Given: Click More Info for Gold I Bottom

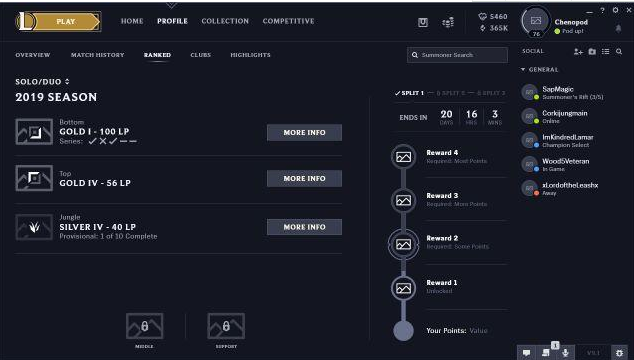Looking at the screenshot, I should (x=304, y=133).
